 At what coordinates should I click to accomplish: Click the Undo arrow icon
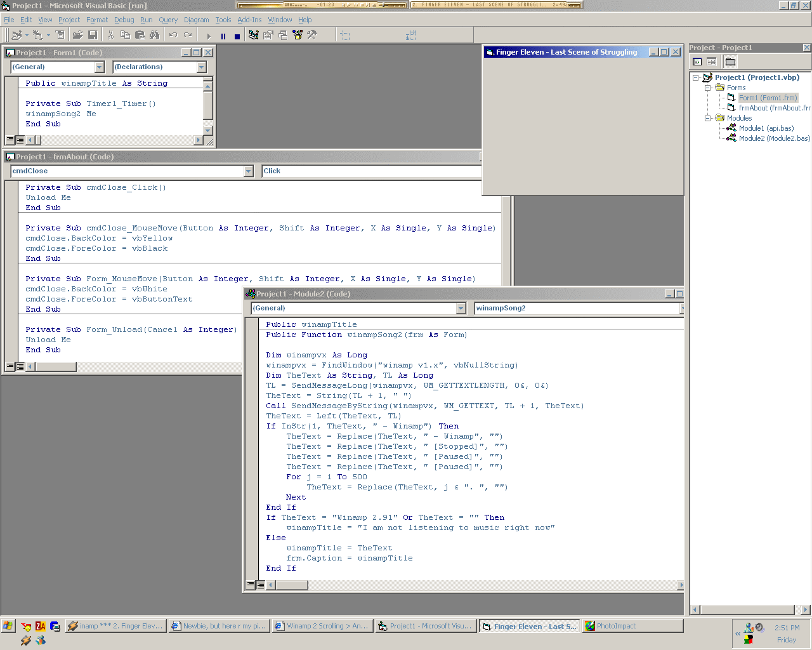[173, 36]
